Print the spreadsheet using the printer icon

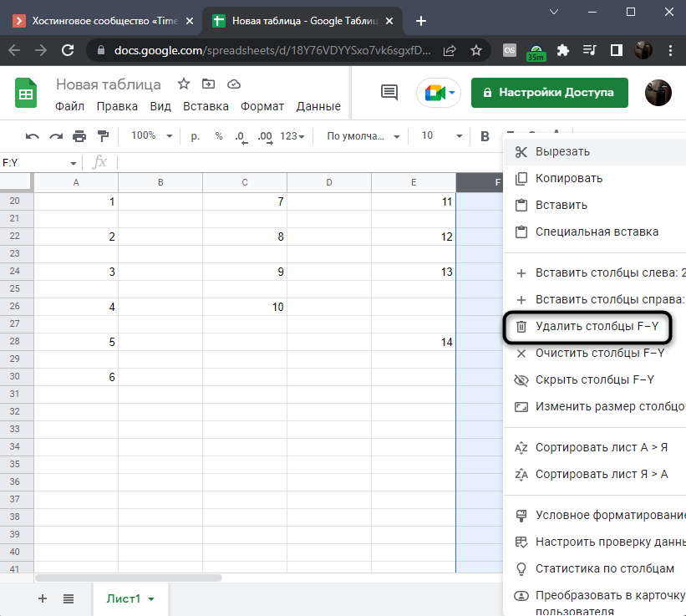click(79, 136)
